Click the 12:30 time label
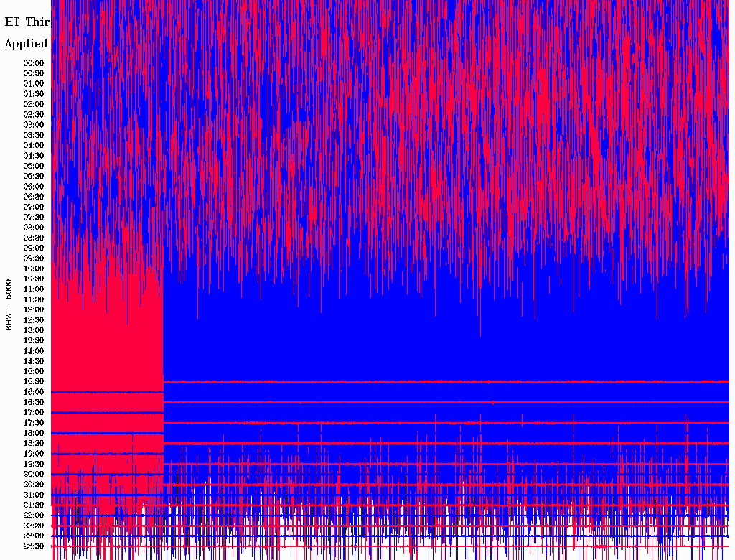Viewport: 735px width, 560px height. pos(34,320)
